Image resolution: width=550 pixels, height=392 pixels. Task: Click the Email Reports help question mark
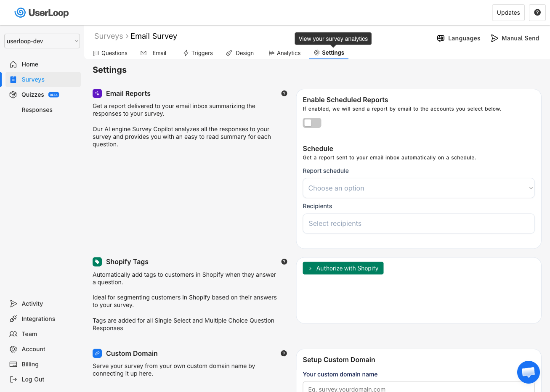(x=284, y=93)
